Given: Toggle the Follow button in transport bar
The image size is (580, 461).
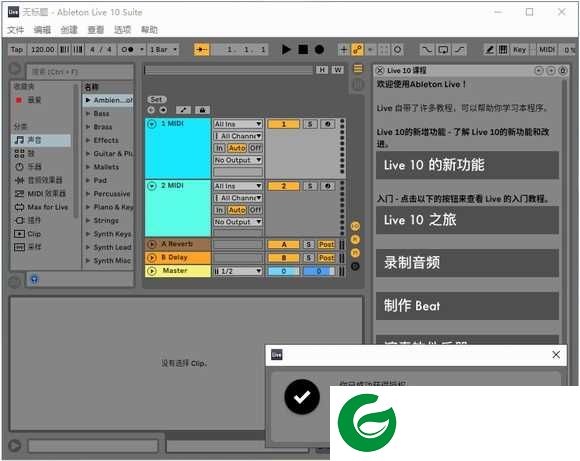Looking at the screenshot, I should pos(201,49).
